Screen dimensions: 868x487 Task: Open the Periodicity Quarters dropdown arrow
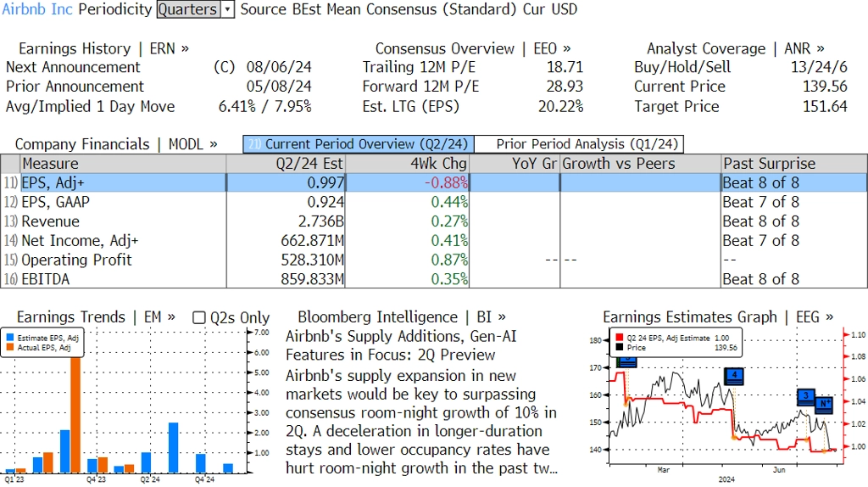(227, 9)
